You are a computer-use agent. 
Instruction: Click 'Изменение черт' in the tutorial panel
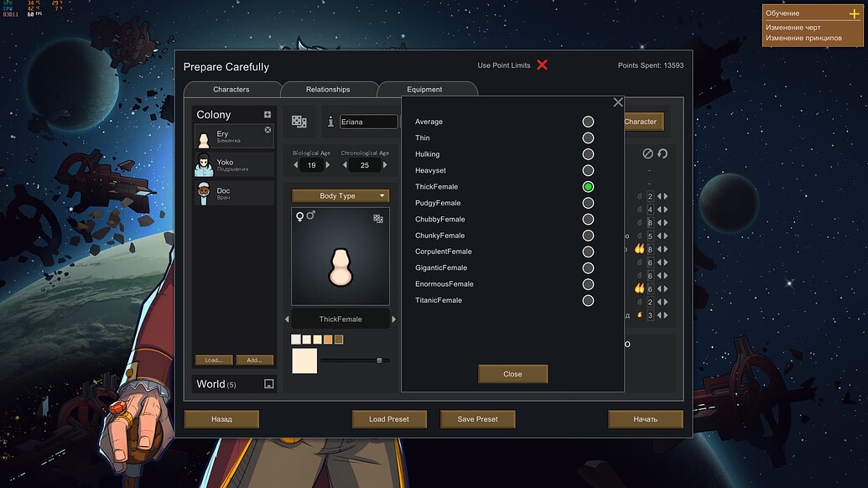coord(793,27)
